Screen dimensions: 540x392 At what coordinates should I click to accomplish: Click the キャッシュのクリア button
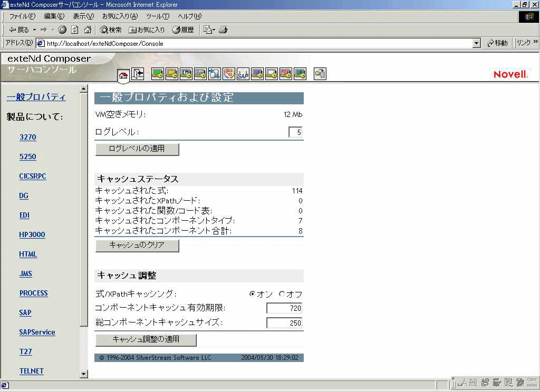[x=137, y=246]
